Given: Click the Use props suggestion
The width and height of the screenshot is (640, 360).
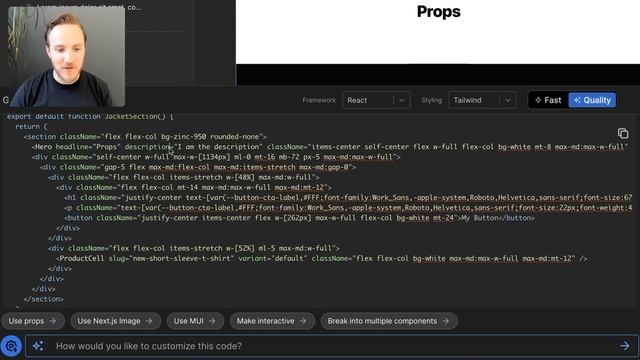Looking at the screenshot, I should pos(32,321).
